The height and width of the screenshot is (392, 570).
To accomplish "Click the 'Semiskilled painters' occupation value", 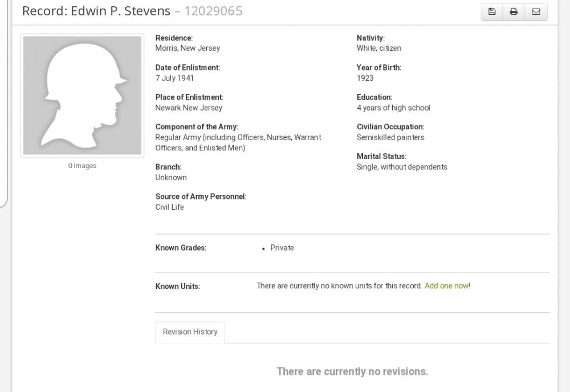I will tap(390, 137).
